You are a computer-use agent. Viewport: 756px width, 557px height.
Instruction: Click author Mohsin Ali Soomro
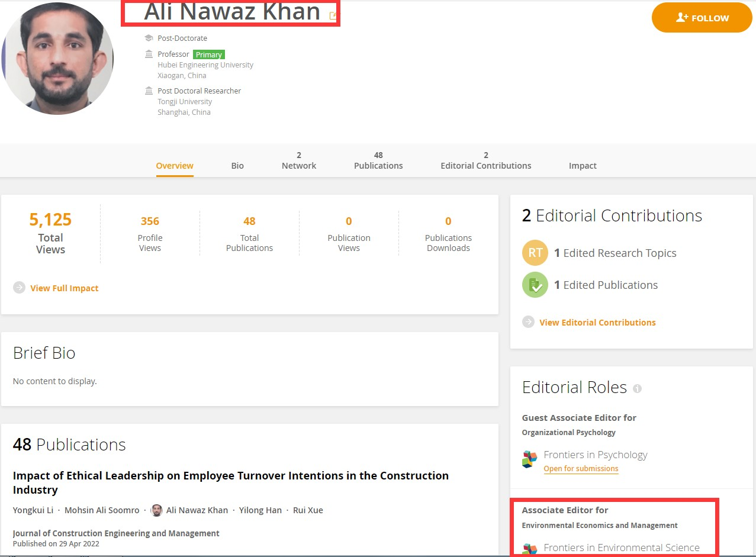(x=102, y=510)
